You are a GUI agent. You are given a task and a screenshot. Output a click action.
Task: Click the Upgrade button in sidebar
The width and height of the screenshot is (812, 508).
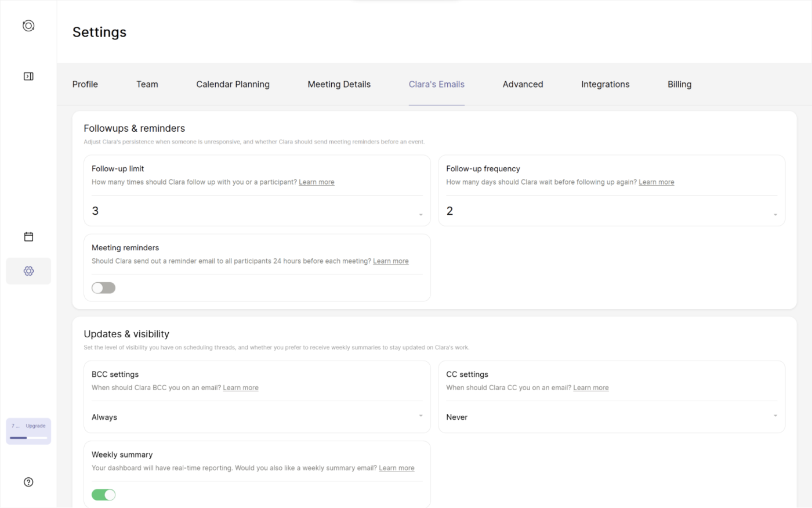pyautogui.click(x=35, y=426)
